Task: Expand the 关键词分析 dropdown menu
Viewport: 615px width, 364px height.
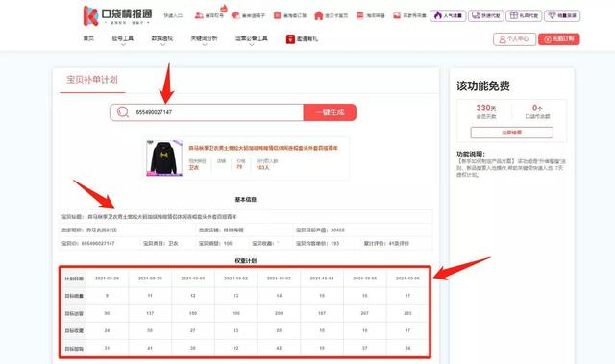Action: pos(204,38)
